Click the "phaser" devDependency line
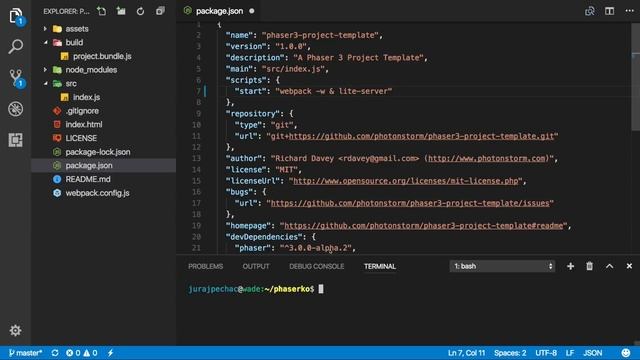Screen dimensions: 640x360 pos(295,248)
